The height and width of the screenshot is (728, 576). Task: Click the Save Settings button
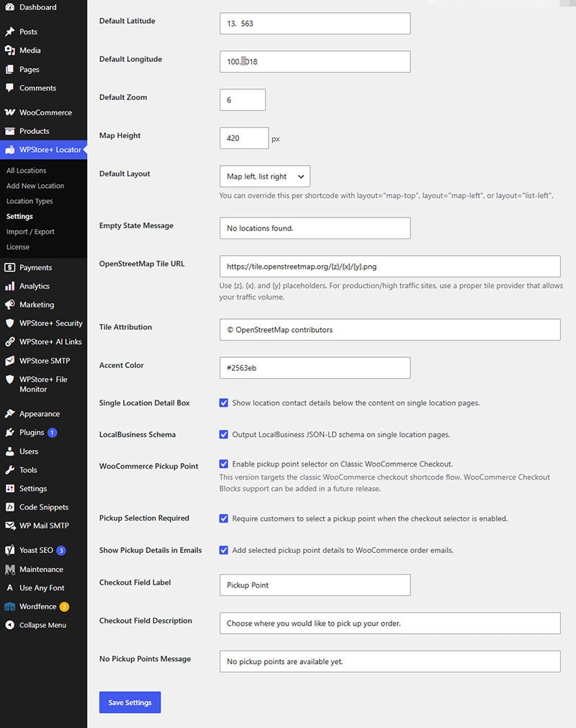(x=130, y=703)
